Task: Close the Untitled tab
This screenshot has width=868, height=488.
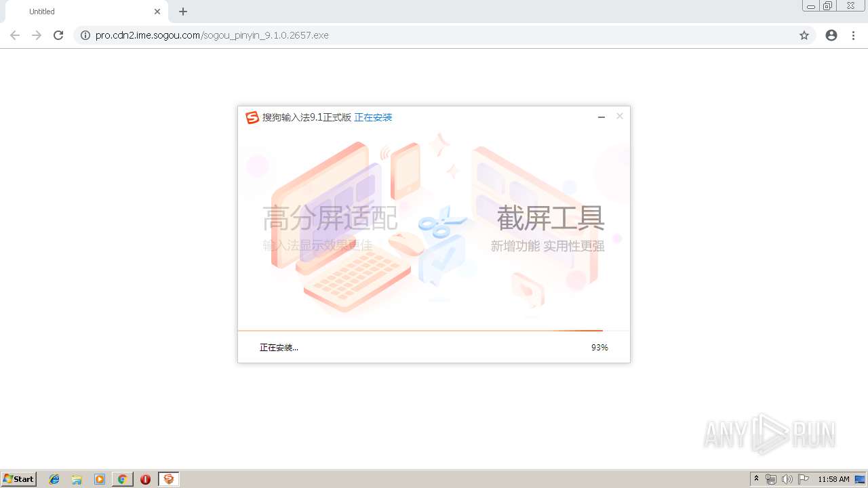Action: 157,12
